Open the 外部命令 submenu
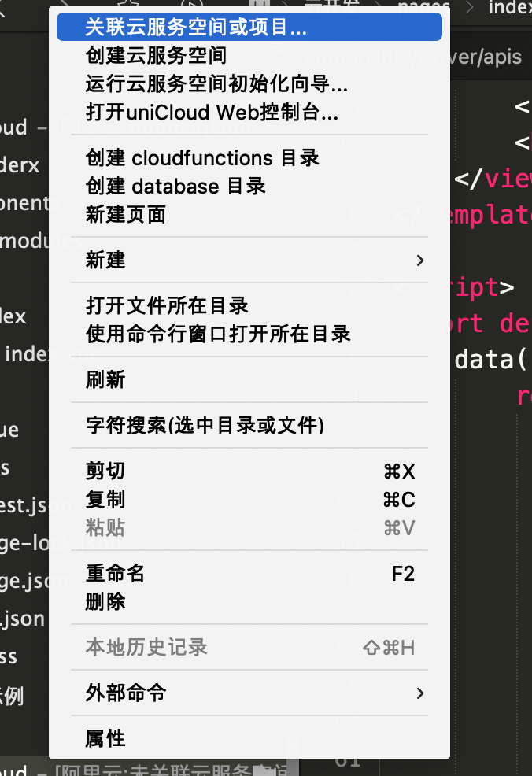The image size is (532, 776). pos(249,693)
